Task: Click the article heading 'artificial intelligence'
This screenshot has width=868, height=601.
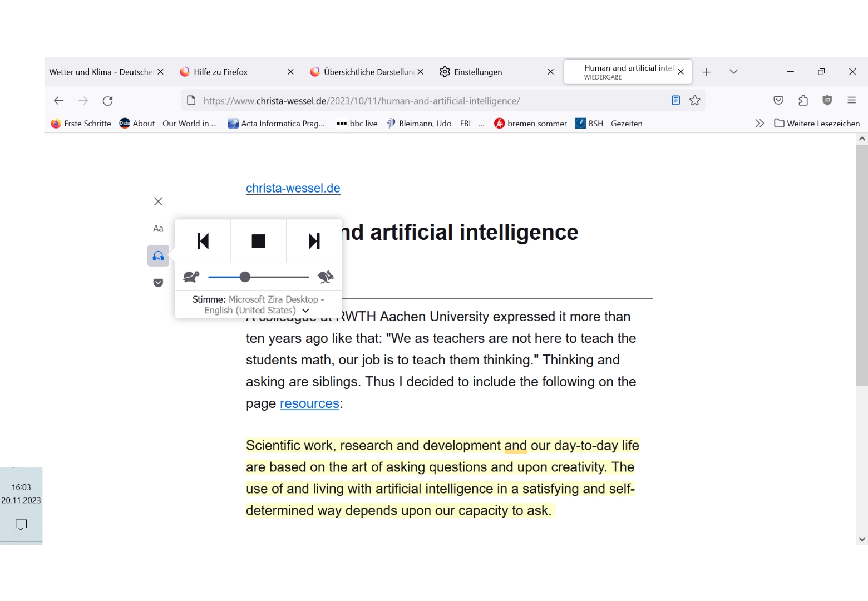Action: coord(474,233)
